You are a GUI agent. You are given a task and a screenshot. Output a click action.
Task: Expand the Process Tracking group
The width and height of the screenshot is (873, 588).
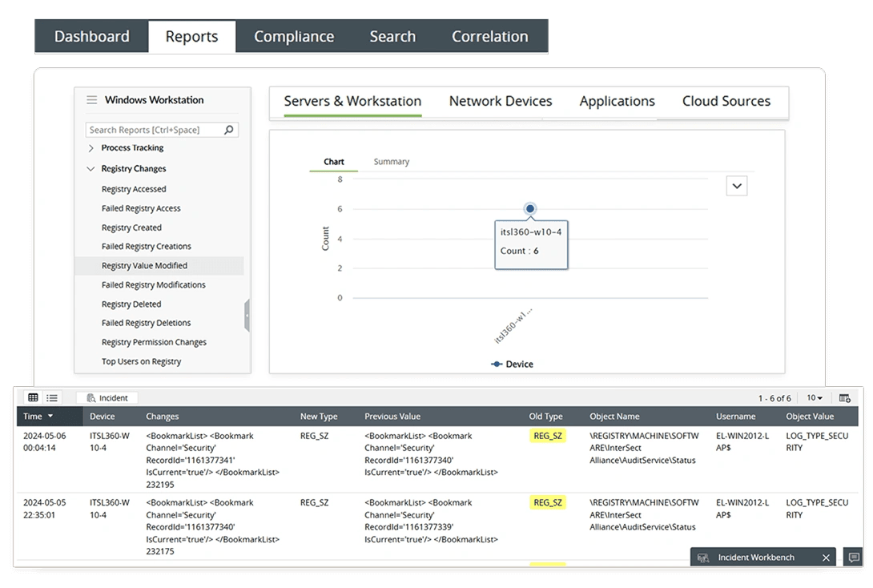pos(91,148)
